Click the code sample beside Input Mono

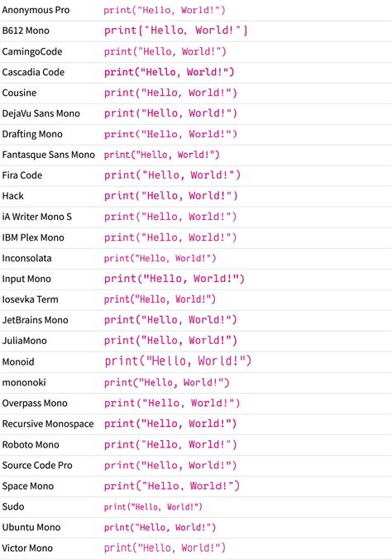(x=174, y=279)
